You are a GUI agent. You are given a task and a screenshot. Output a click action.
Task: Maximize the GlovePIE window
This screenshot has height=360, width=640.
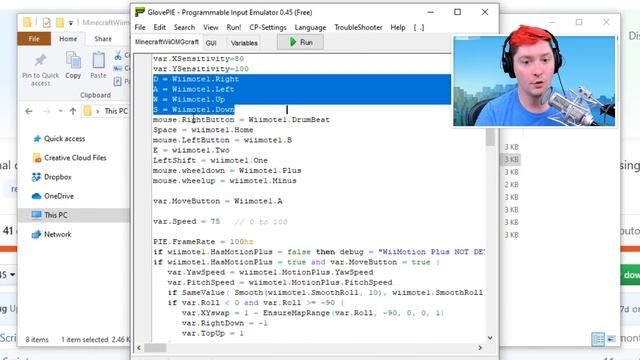458,12
